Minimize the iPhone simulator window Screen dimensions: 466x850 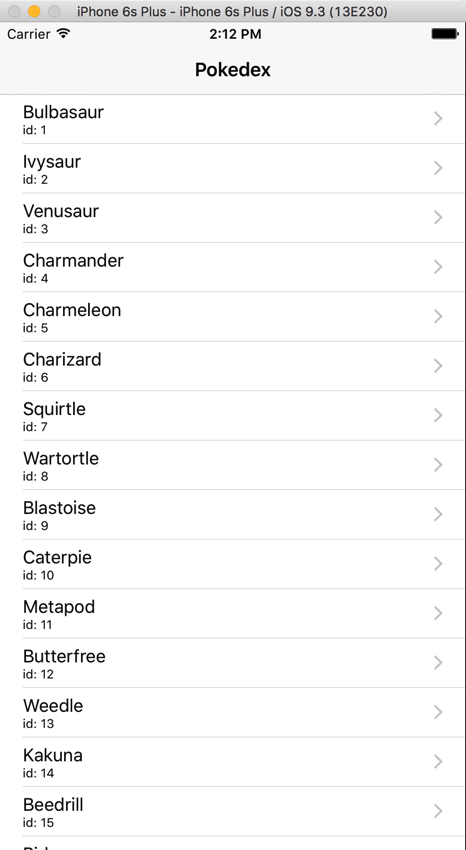[34, 11]
